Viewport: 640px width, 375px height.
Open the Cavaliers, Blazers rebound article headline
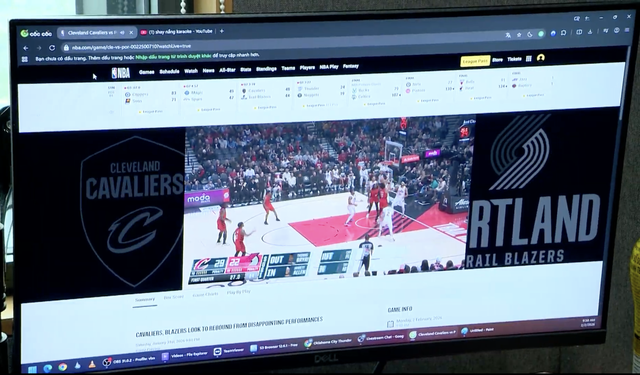pyautogui.click(x=229, y=326)
